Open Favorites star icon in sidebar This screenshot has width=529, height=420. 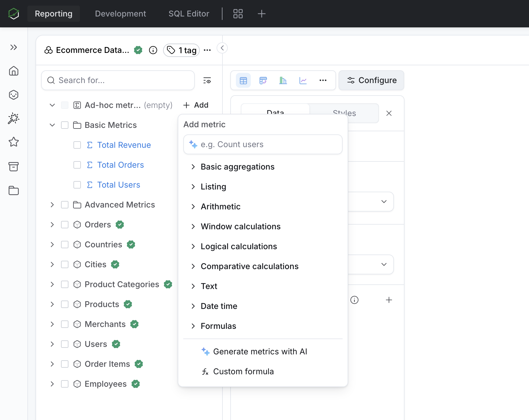tap(14, 142)
